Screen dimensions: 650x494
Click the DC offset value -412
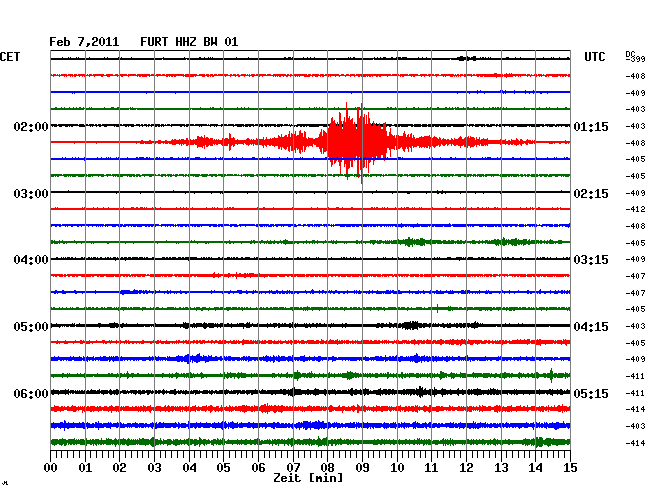(x=635, y=209)
